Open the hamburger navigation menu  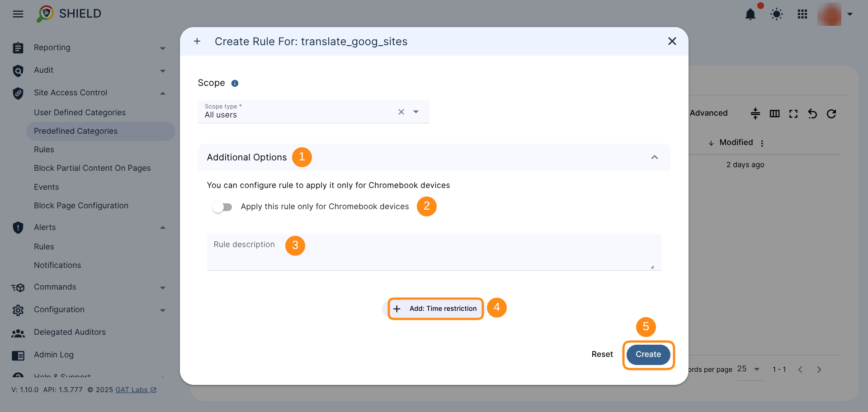(x=18, y=14)
